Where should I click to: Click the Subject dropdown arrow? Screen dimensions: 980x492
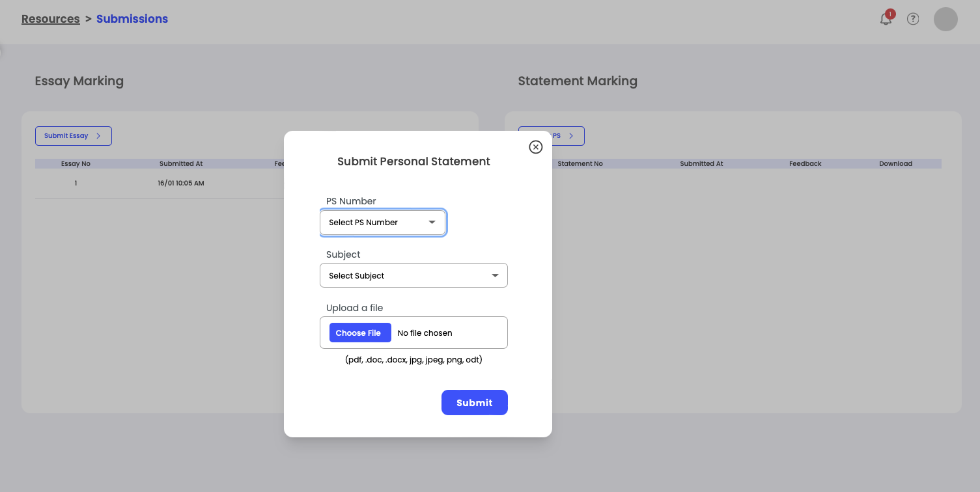496,276
